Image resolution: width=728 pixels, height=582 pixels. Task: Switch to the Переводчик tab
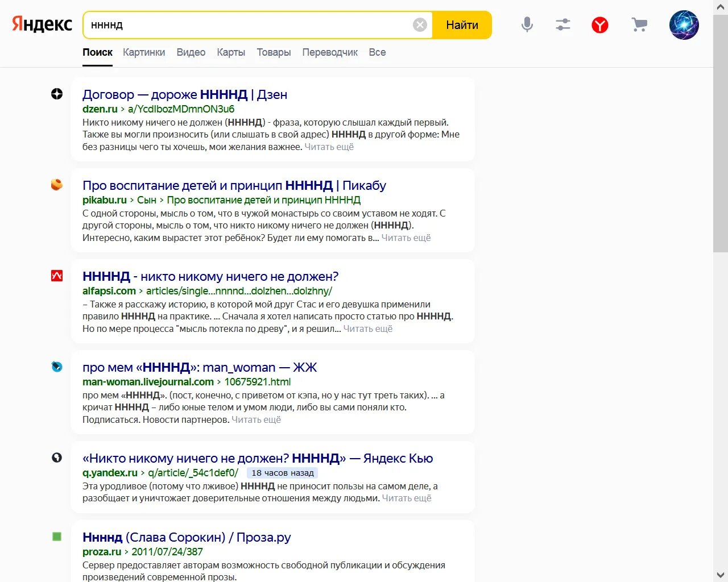click(330, 52)
